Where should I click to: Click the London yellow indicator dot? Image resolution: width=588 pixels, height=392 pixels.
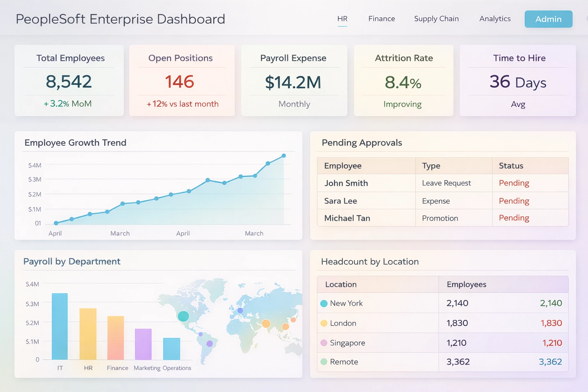[x=324, y=323]
